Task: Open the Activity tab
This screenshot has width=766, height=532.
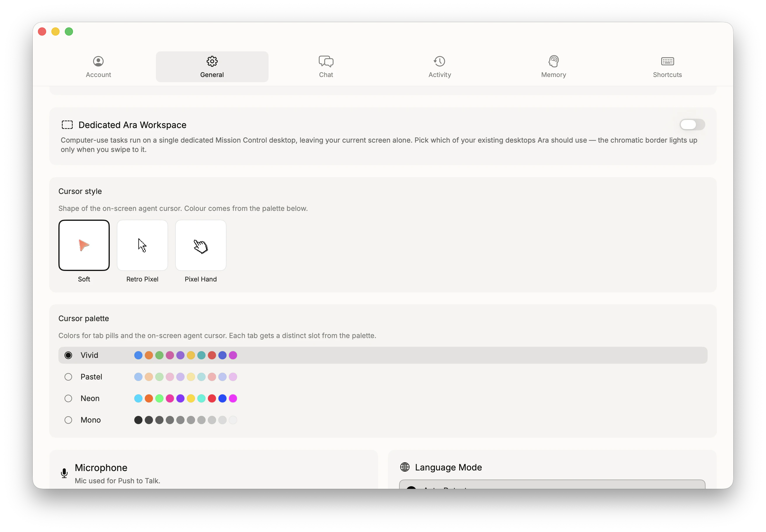Action: click(x=440, y=67)
